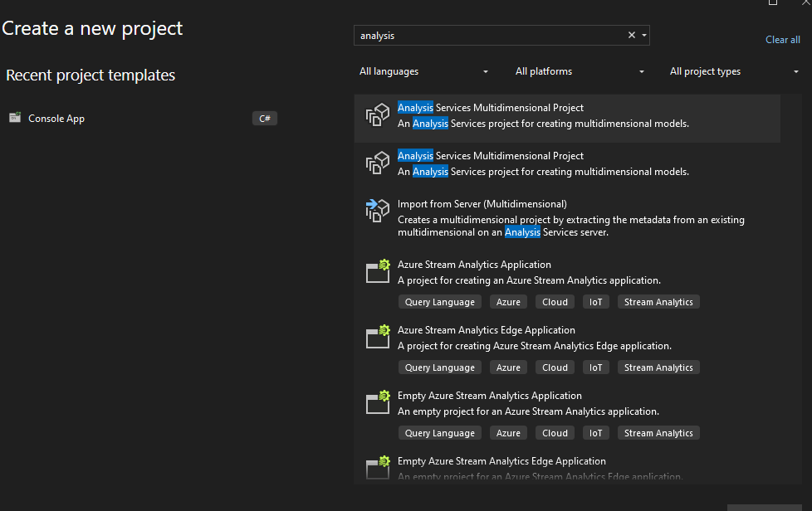
Task: Select the Azure Stream Analytics Application title
Action: (474, 265)
